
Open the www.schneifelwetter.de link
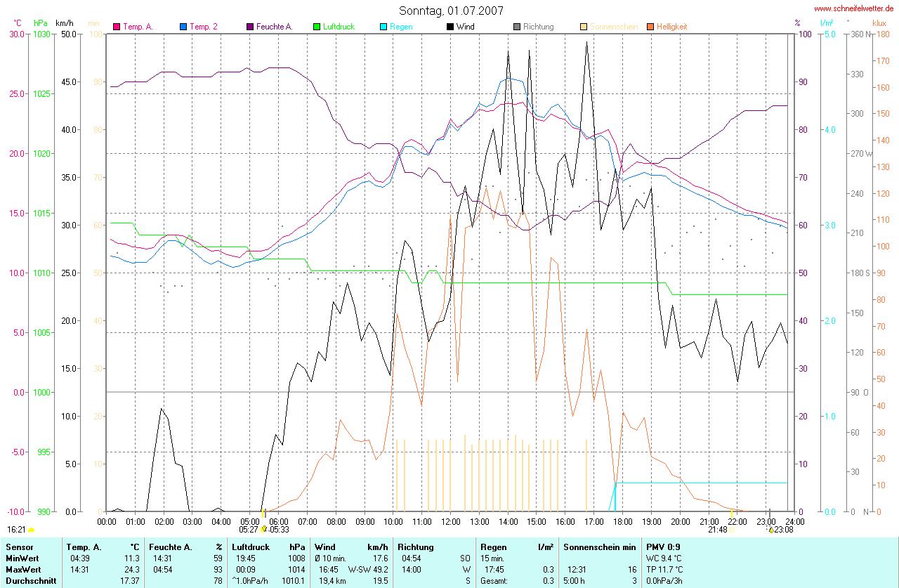(x=854, y=8)
